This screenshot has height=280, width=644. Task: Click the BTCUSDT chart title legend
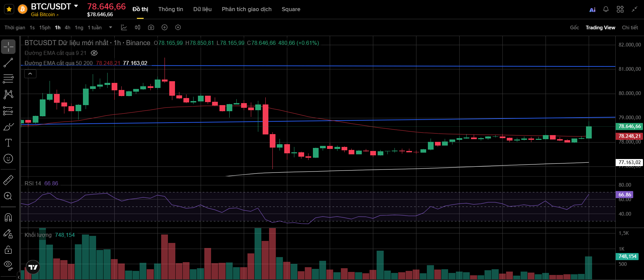[x=87, y=43]
